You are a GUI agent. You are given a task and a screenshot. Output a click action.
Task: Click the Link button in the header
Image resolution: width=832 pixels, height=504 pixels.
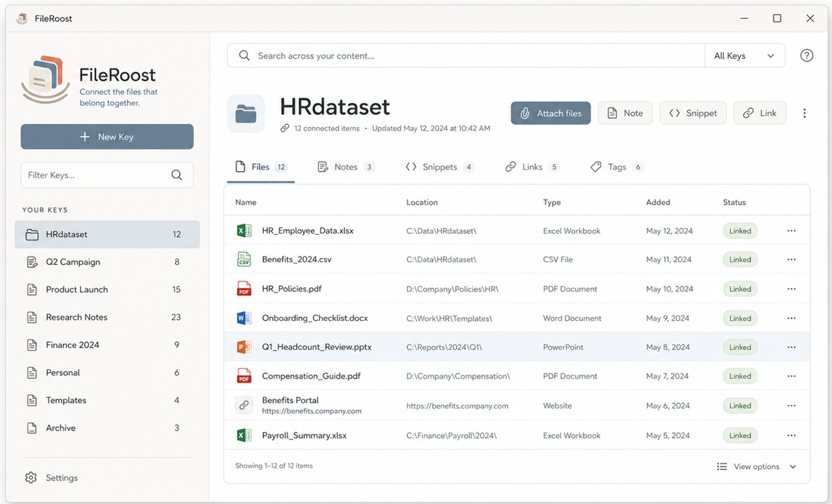[760, 113]
